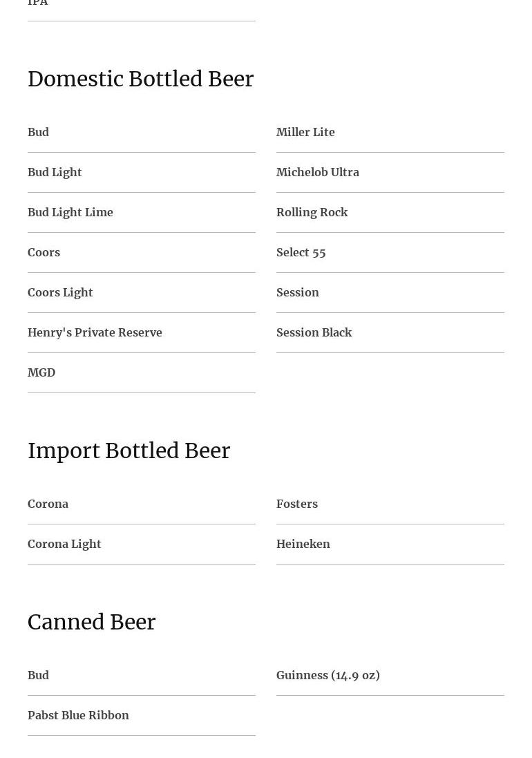The height and width of the screenshot is (758, 532).
Task: Select the Bud Light menu item
Action: 55,172
